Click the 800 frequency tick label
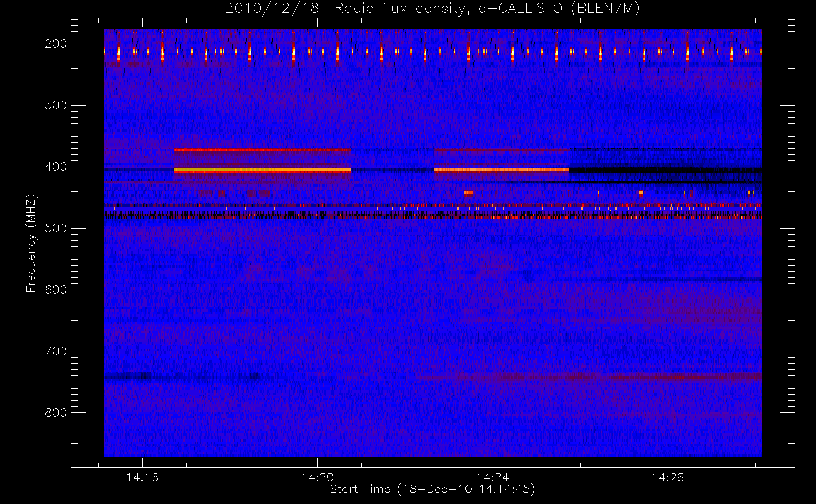The height and width of the screenshot is (504, 816). (x=56, y=413)
